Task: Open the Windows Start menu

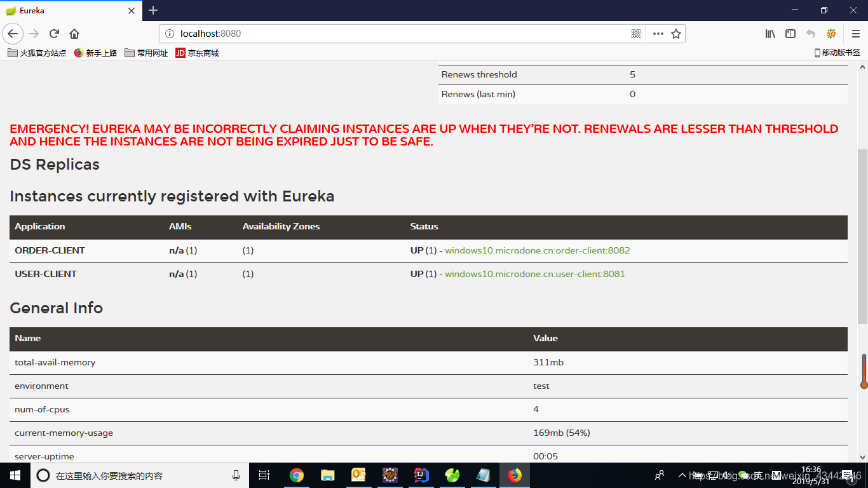Action: click(x=15, y=475)
